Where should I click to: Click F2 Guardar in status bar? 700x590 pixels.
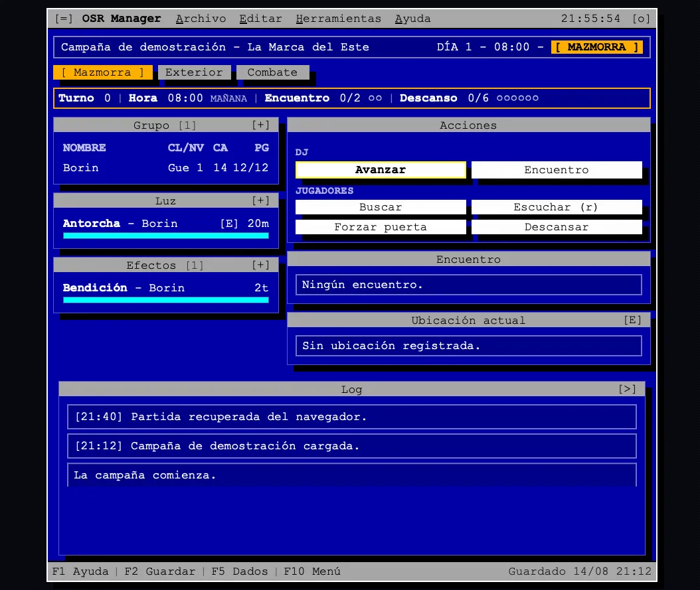point(160,571)
